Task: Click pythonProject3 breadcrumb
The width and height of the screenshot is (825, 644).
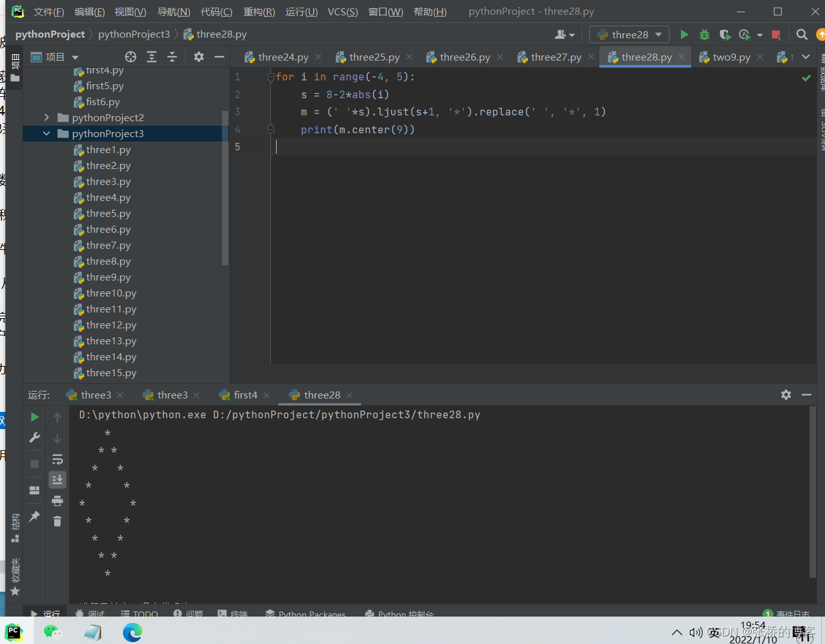Action: 134,34
